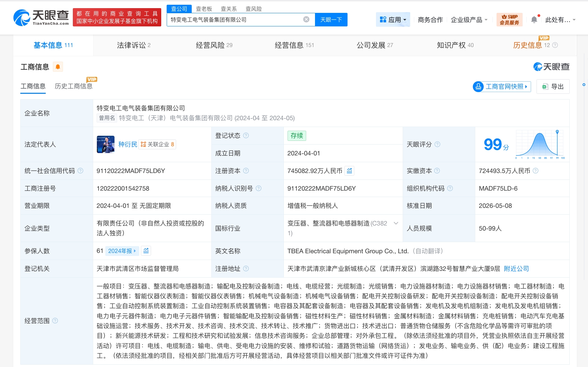The image size is (588, 367).
Task: Click the English name TBEA Electrical Equipment Group
Action: [x=348, y=251]
